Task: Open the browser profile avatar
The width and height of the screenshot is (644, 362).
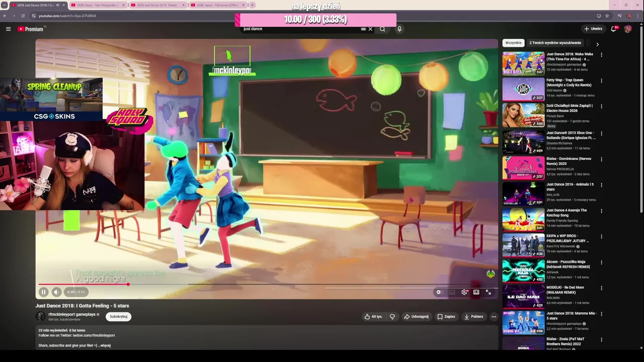Action: pos(628,16)
